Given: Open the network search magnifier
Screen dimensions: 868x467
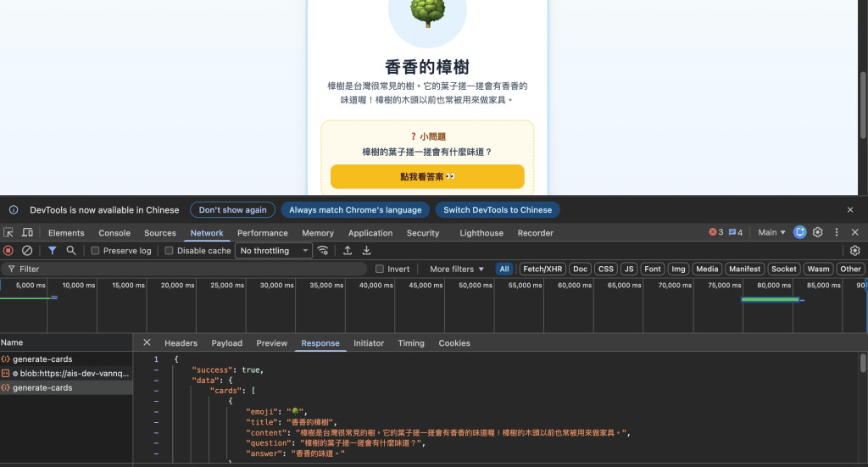Looking at the screenshot, I should (71, 251).
